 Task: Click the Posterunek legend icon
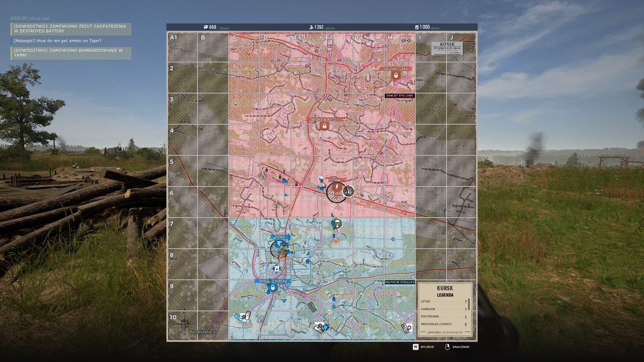[x=465, y=316]
